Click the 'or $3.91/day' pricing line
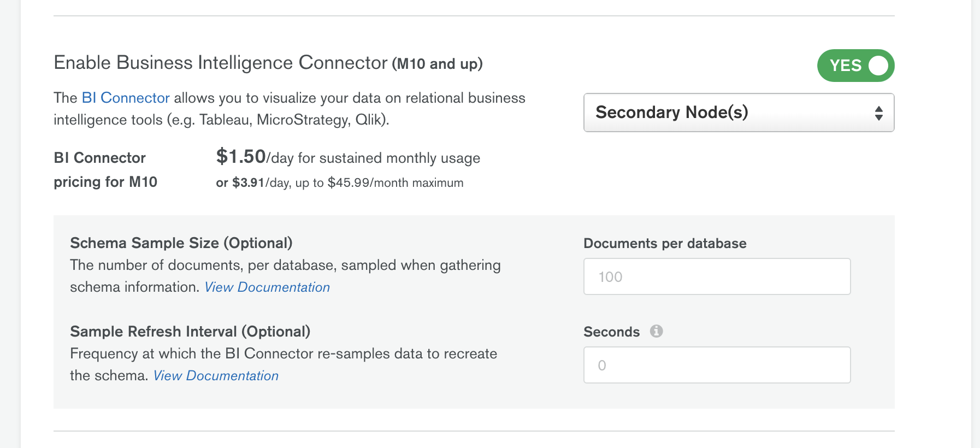Image resolution: width=980 pixels, height=448 pixels. point(339,182)
